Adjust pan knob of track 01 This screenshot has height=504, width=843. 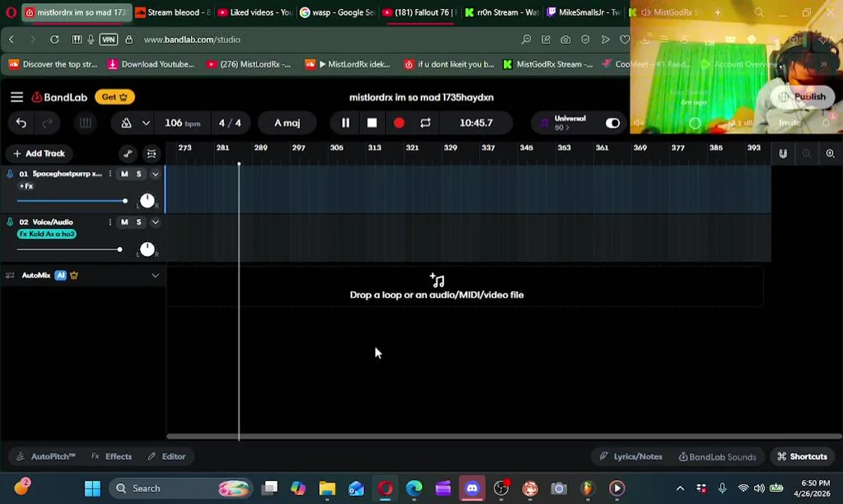click(147, 201)
